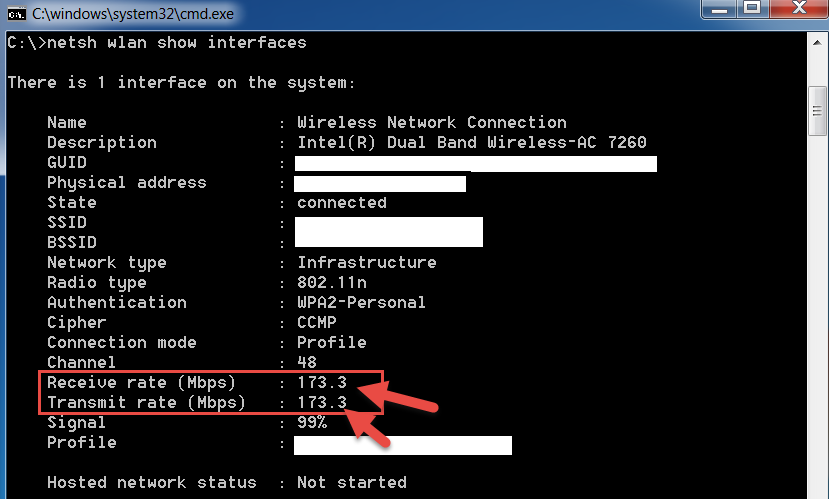The image size is (829, 499).
Task: Click the 'connected' state value
Action: (x=342, y=203)
